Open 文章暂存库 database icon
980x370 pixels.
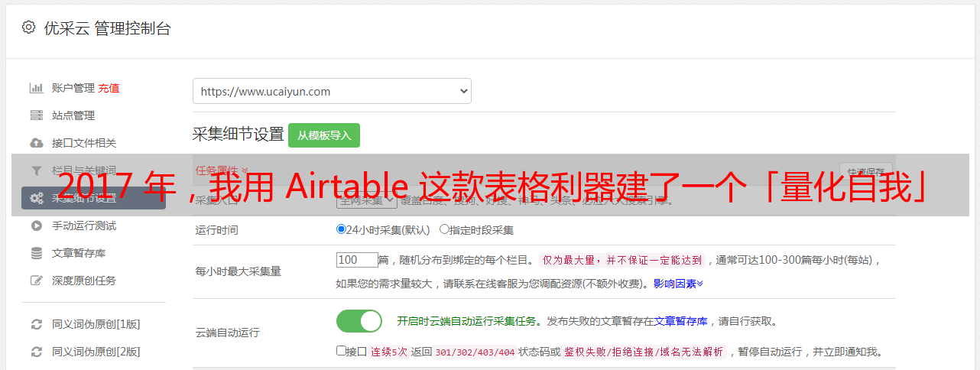(x=36, y=253)
